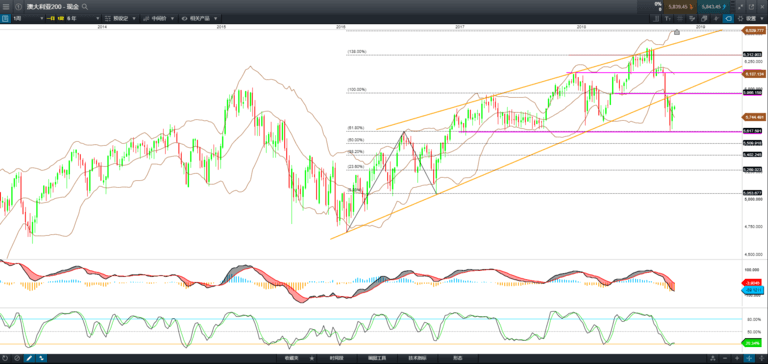Toggle the blue magnet snap icon

pyautogui.click(x=41, y=359)
